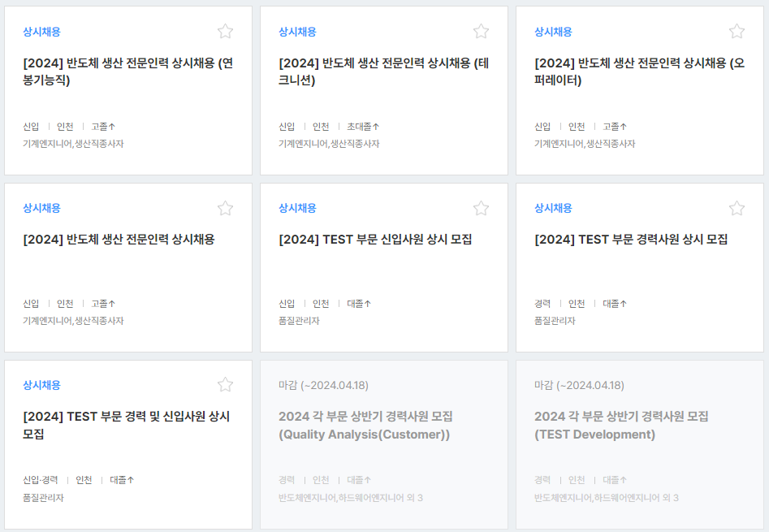Image resolution: width=769 pixels, height=532 pixels.
Task: Open closed posting TEST Development
Action: click(621, 425)
